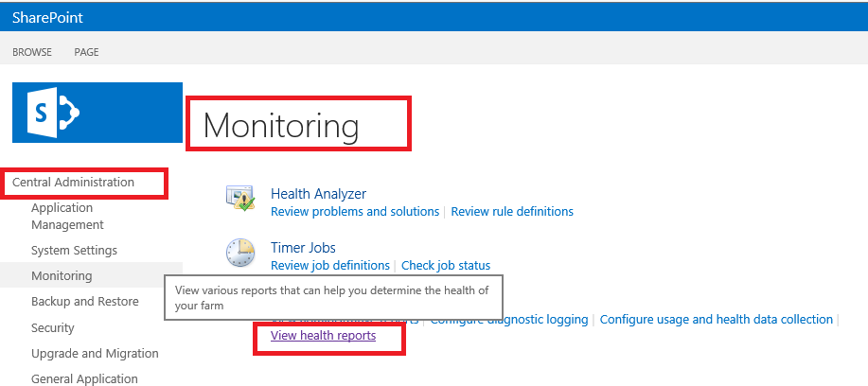Select Upgrade and Migration navigation item
This screenshot has width=868, height=386.
tap(95, 353)
